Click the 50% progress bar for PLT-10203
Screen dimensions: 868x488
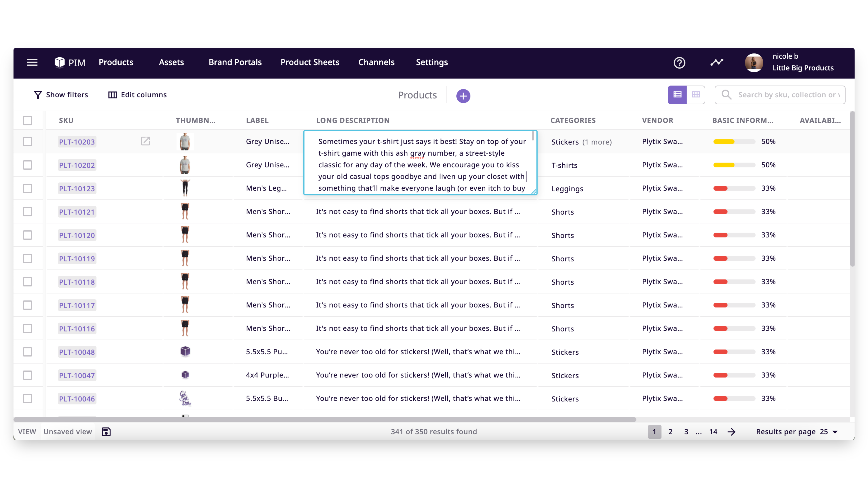(x=734, y=141)
